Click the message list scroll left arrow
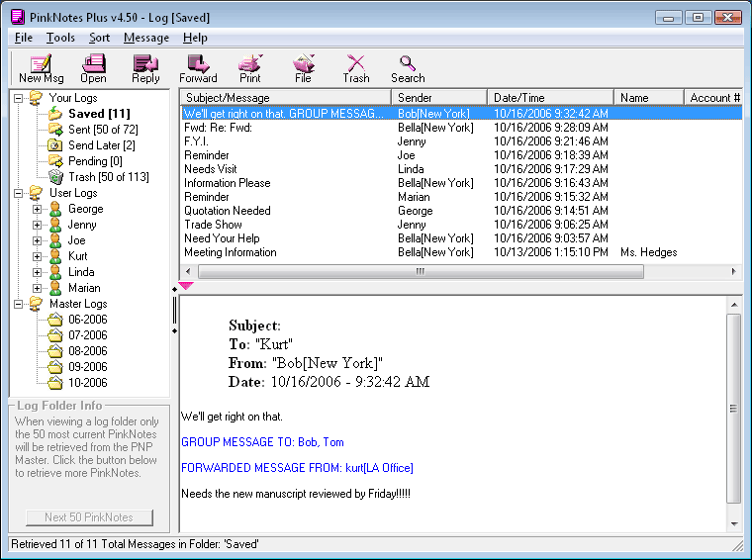The height and width of the screenshot is (560, 752). (188, 271)
